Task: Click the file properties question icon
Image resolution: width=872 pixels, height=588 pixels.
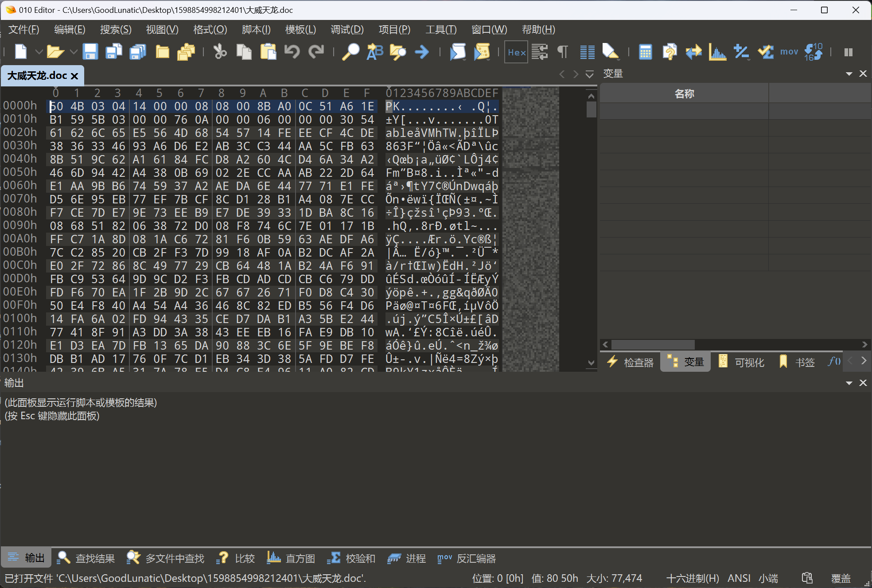Action: point(670,52)
